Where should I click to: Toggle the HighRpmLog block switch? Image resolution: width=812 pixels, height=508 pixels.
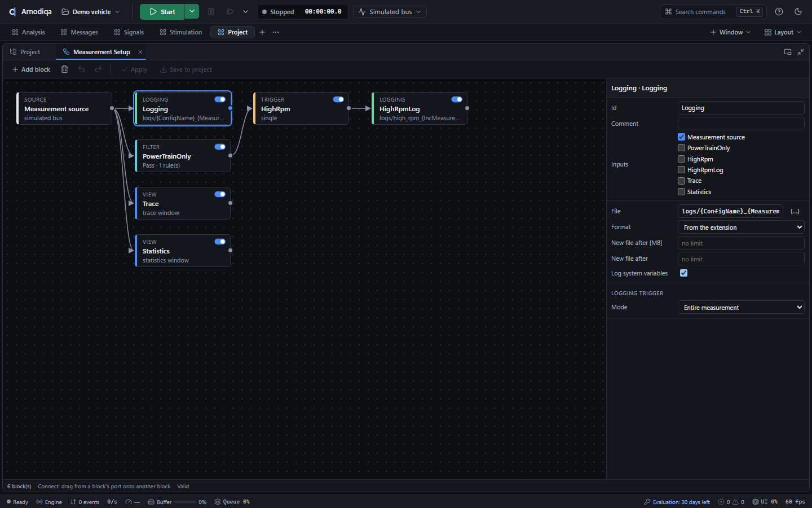point(457,99)
